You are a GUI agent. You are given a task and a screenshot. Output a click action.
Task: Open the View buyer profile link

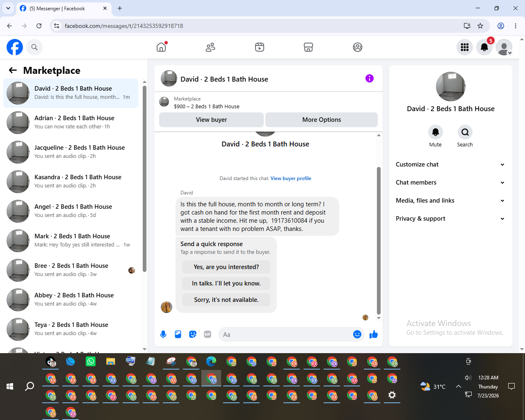[x=291, y=178]
